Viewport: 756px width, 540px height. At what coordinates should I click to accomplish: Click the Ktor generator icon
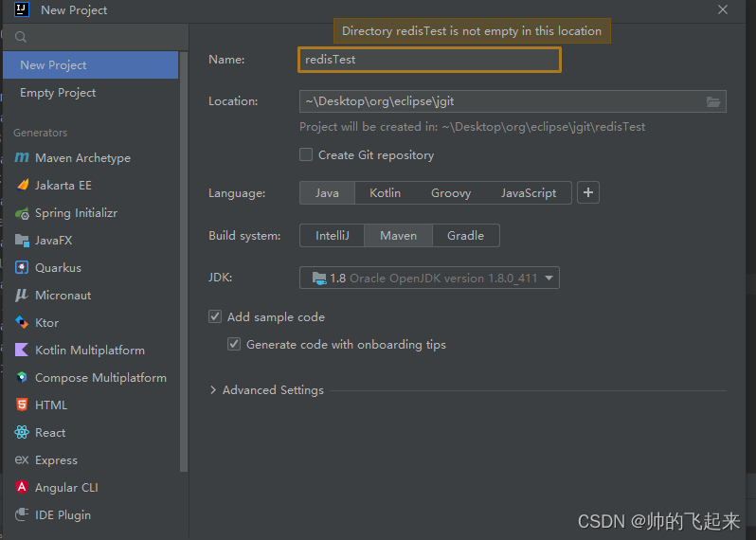pyautogui.click(x=22, y=322)
